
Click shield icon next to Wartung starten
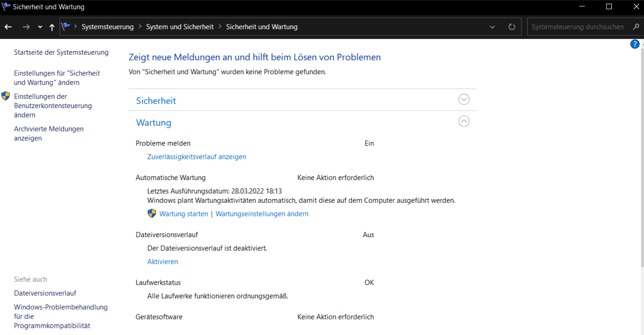(x=152, y=213)
